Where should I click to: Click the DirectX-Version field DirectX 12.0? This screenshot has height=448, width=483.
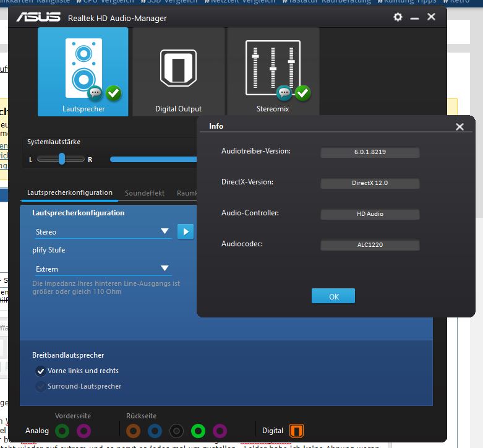[370, 183]
